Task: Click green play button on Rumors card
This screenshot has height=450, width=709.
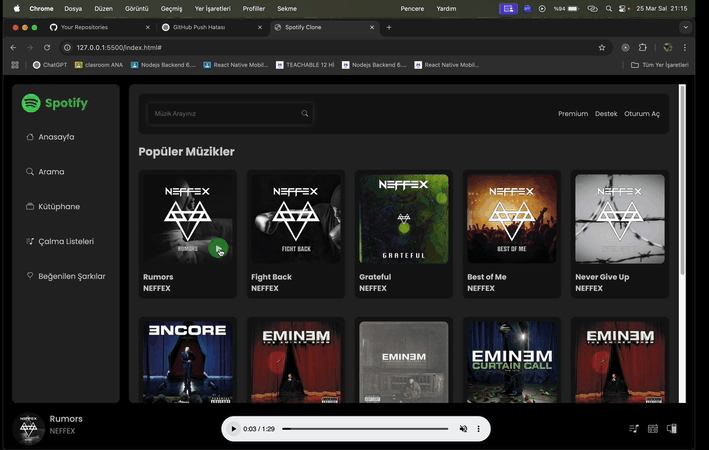Action: (x=218, y=248)
